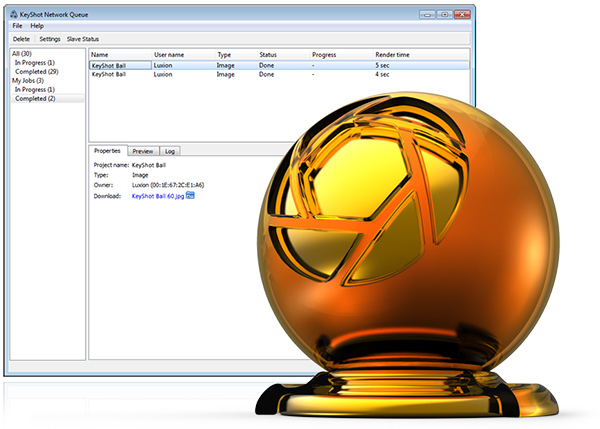Sort by the Status column header
The width and height of the screenshot is (600, 429).
268,55
